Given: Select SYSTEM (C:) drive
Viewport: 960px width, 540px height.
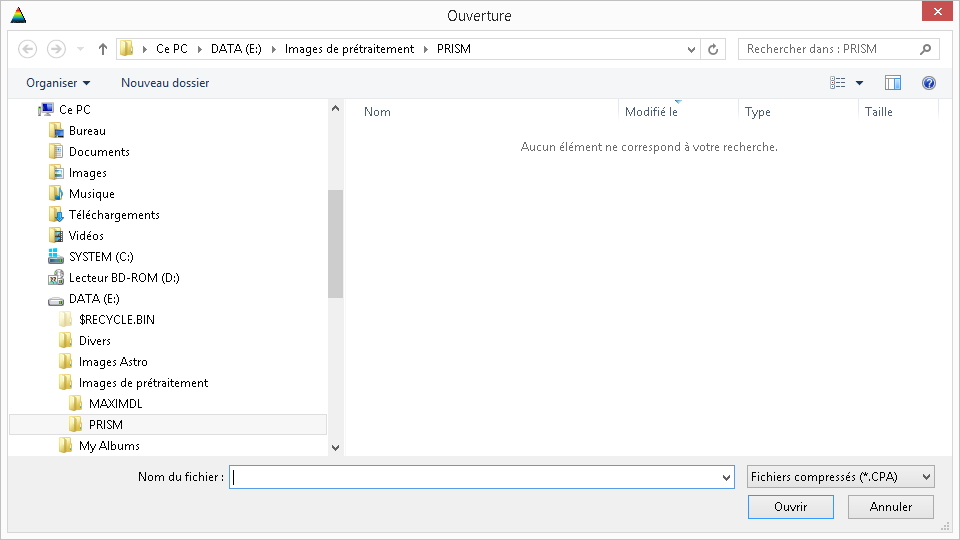Looking at the screenshot, I should pyautogui.click(x=101, y=257).
